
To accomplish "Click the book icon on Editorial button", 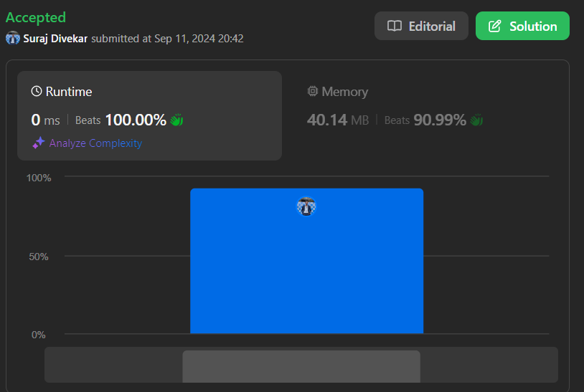I will pos(394,27).
